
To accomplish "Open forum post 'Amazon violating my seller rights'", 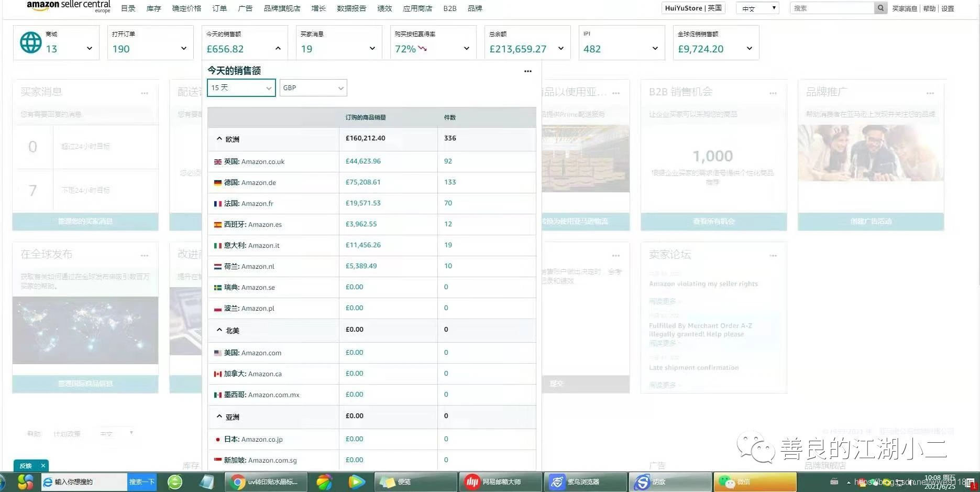I will tap(703, 284).
